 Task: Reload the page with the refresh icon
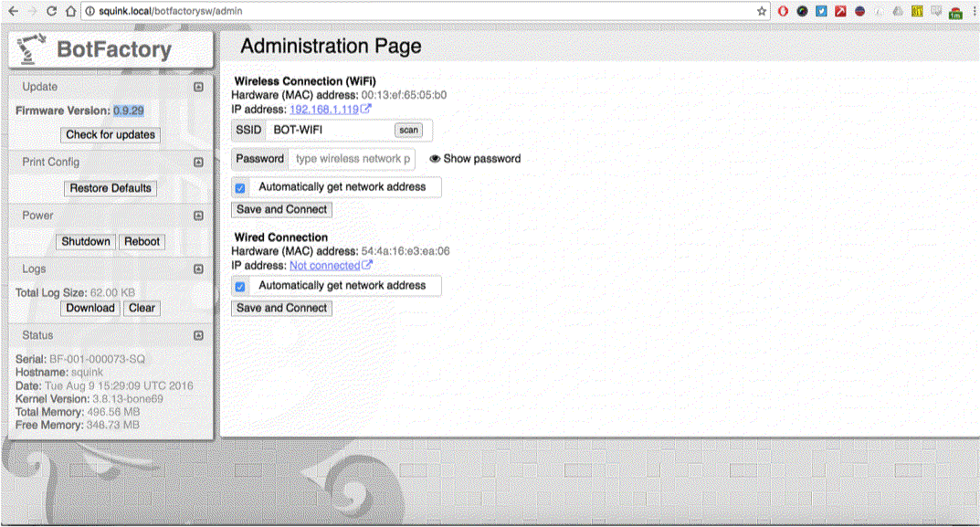coord(50,11)
